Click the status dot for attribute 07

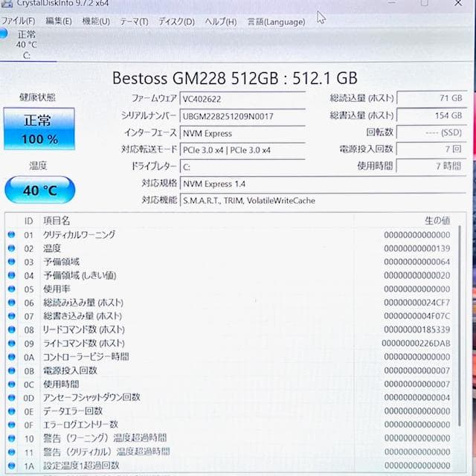(12, 315)
